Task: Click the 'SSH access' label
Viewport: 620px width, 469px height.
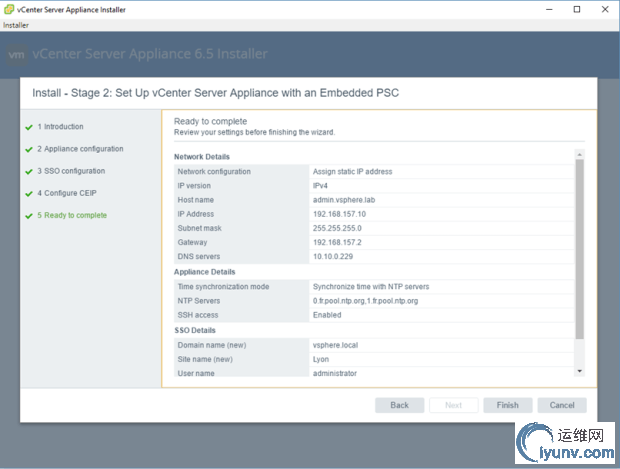Action: [x=198, y=315]
